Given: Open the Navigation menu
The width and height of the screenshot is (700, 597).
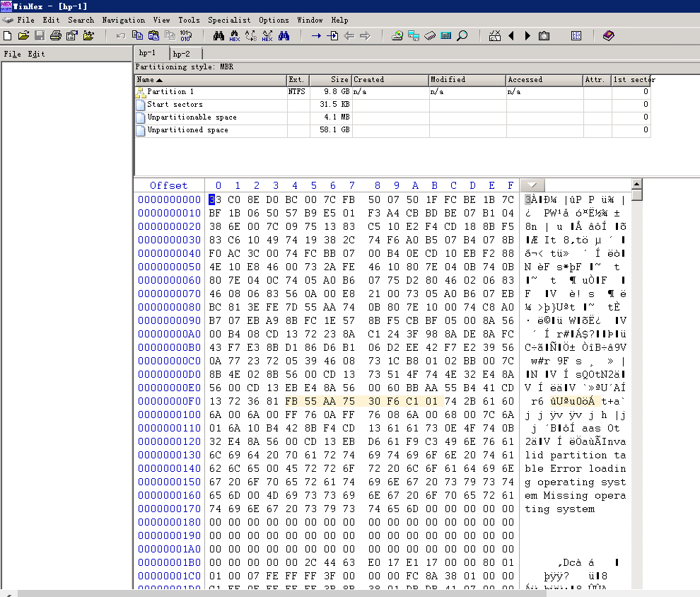Looking at the screenshot, I should pyautogui.click(x=124, y=20).
